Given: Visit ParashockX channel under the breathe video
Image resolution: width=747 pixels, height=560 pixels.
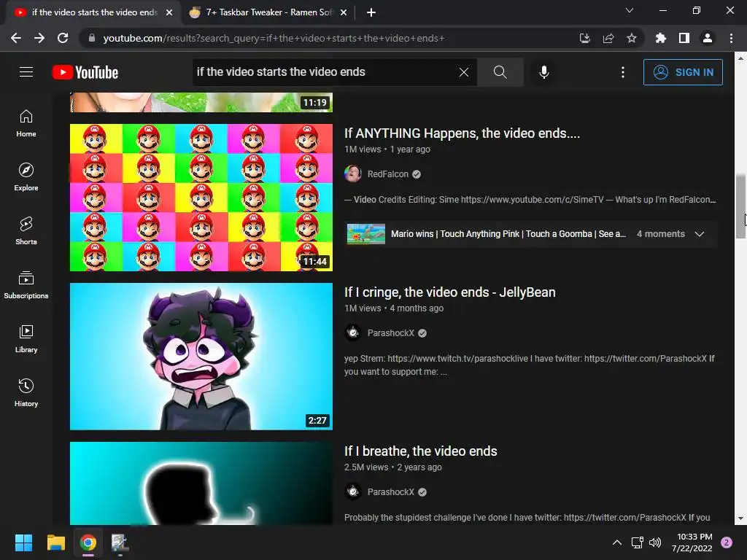Looking at the screenshot, I should [x=391, y=492].
